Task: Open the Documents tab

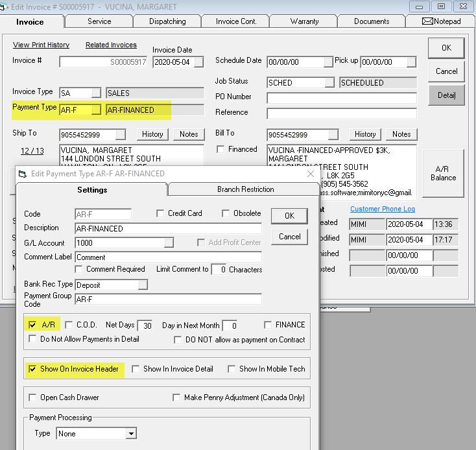Action: tap(372, 21)
